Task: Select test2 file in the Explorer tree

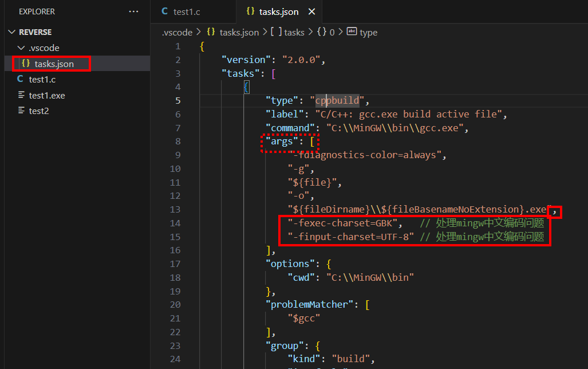Action: pos(39,111)
